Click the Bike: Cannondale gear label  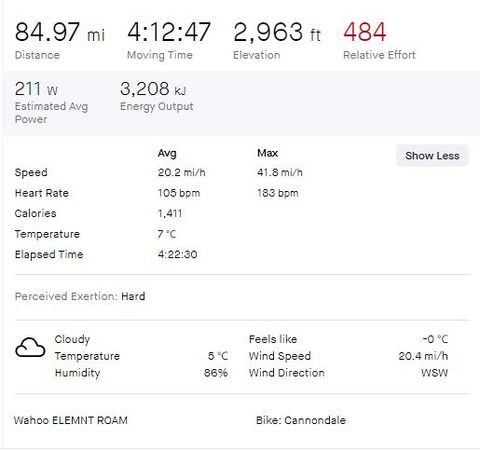point(301,420)
